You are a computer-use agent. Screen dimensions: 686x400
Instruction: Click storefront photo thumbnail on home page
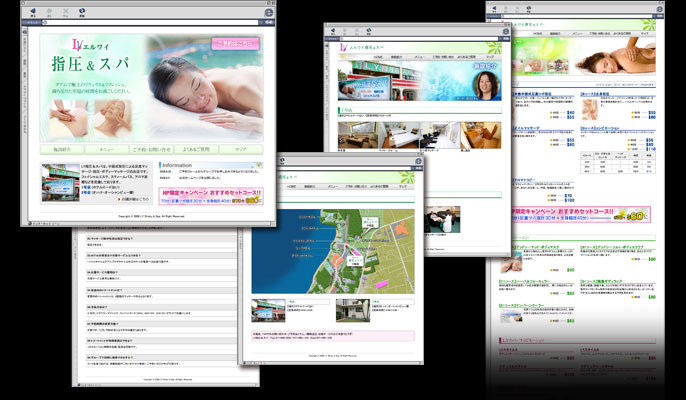pos(61,183)
